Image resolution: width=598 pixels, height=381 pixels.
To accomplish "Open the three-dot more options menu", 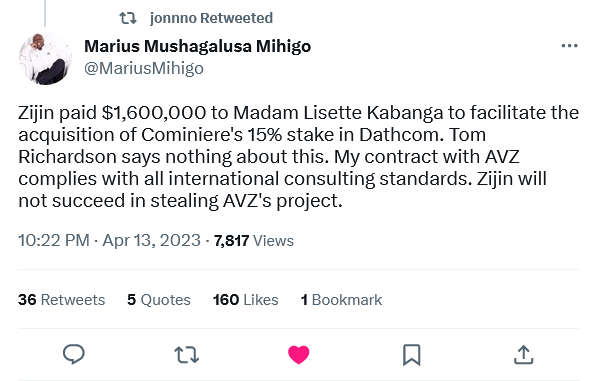I will [x=569, y=46].
